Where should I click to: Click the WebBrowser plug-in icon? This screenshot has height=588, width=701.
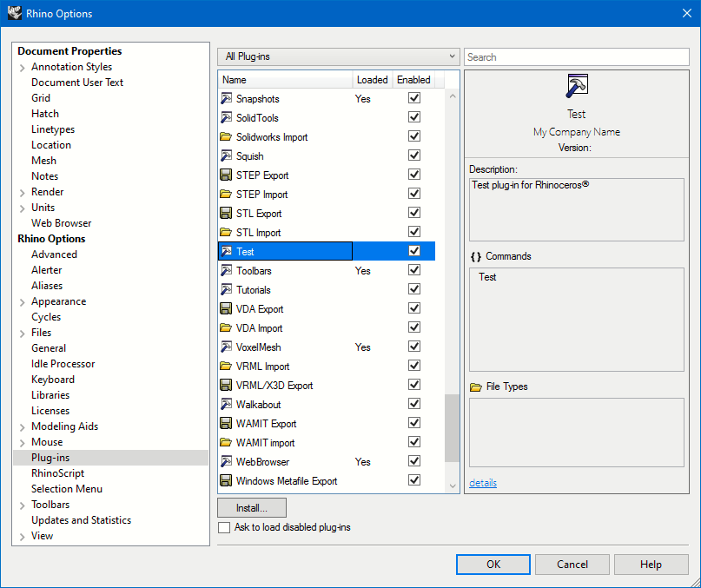pos(226,461)
